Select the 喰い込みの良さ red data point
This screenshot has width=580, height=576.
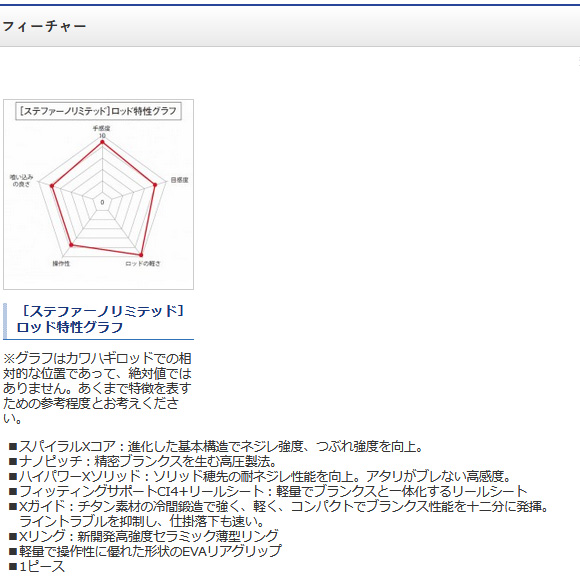tap(52, 186)
